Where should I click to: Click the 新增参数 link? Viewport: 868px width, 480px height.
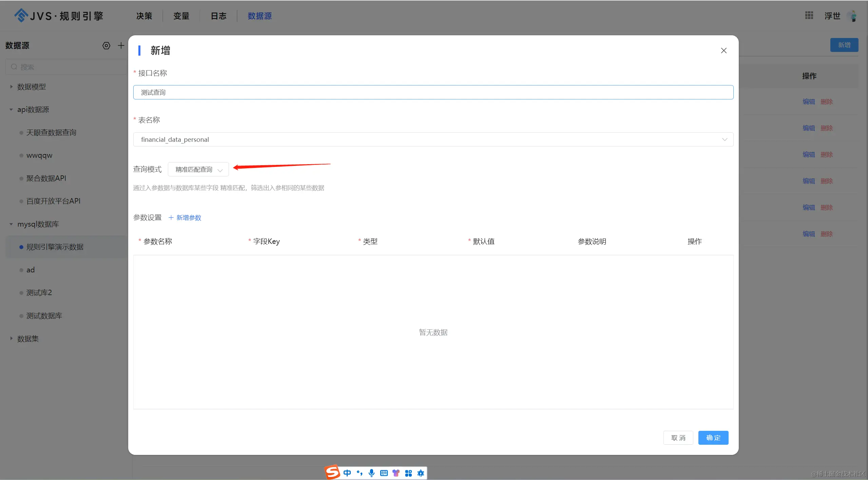(x=185, y=217)
